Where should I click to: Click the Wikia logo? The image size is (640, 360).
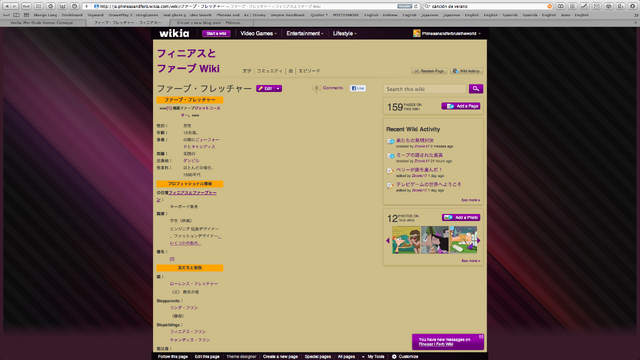[174, 33]
